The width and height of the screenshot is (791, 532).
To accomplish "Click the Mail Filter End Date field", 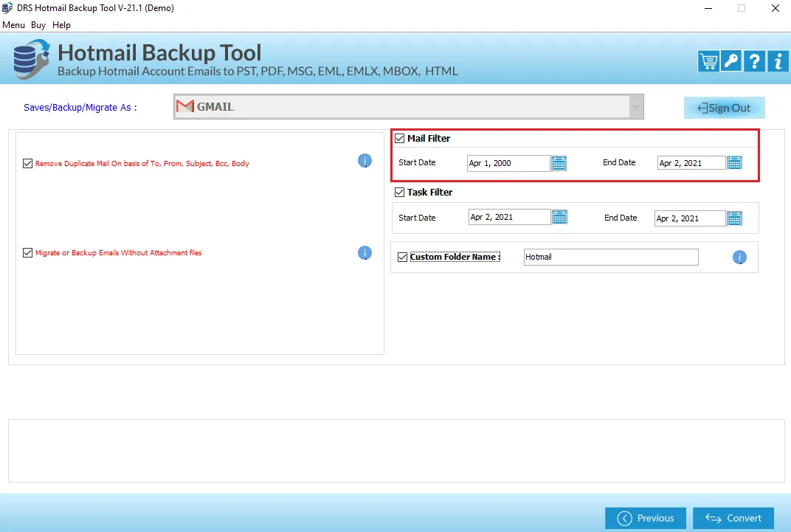I will 691,163.
